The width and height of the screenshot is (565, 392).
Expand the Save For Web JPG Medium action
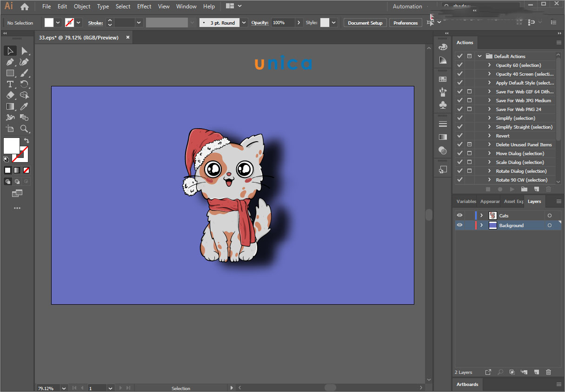(x=490, y=100)
